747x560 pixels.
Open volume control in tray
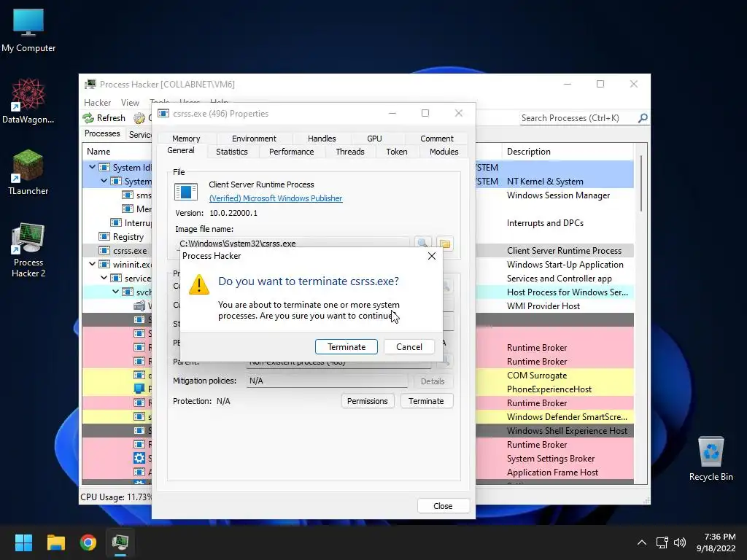tap(680, 542)
